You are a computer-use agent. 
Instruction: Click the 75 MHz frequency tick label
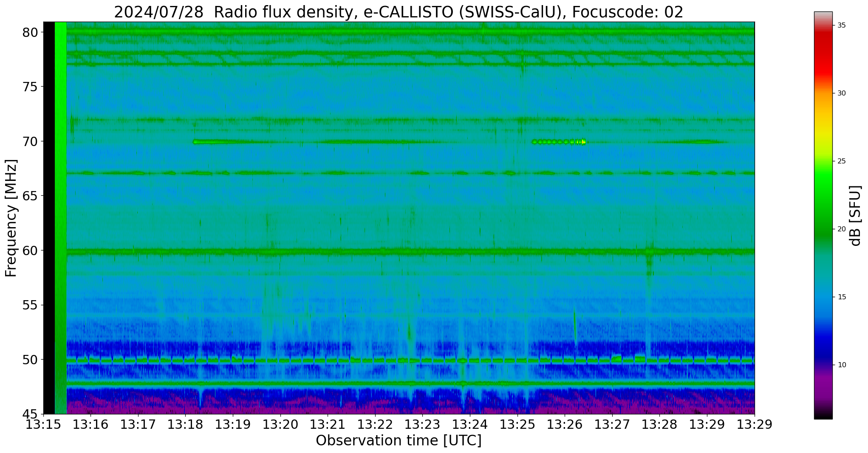(x=30, y=87)
